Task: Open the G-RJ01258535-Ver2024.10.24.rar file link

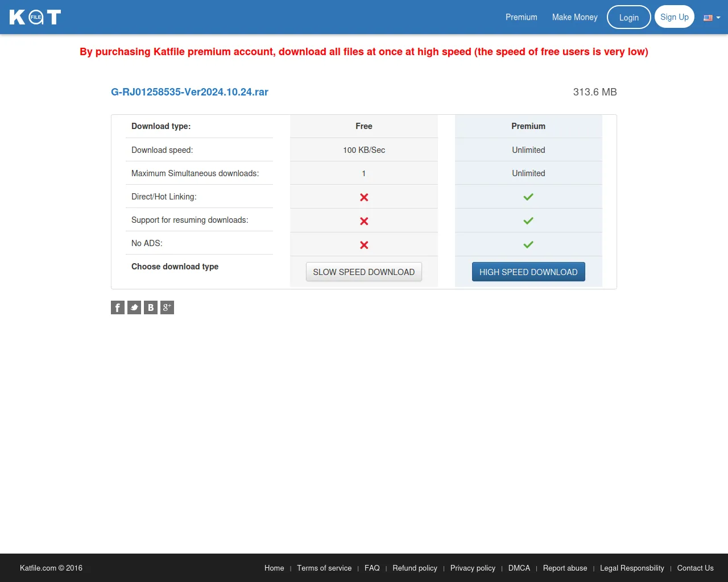Action: tap(189, 92)
